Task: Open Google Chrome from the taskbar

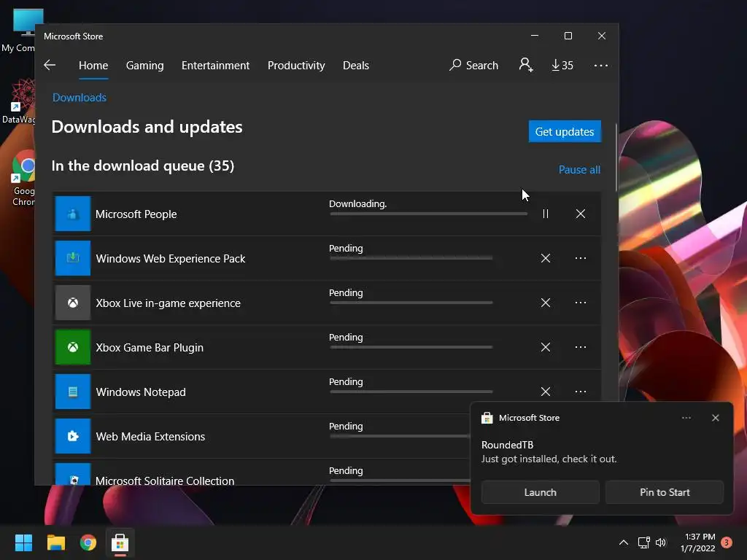Action: tap(88, 542)
